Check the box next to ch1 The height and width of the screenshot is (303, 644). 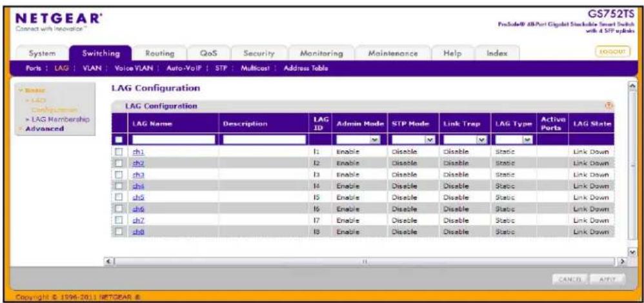119,152
